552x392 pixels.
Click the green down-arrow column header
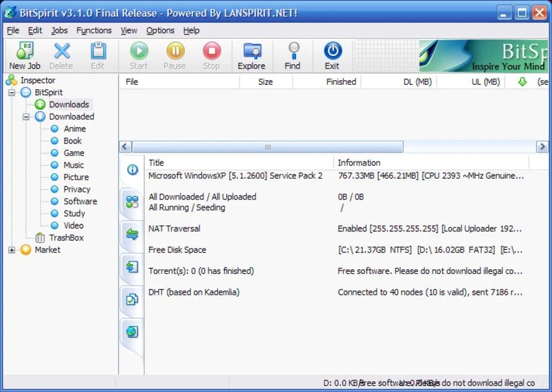pyautogui.click(x=522, y=81)
